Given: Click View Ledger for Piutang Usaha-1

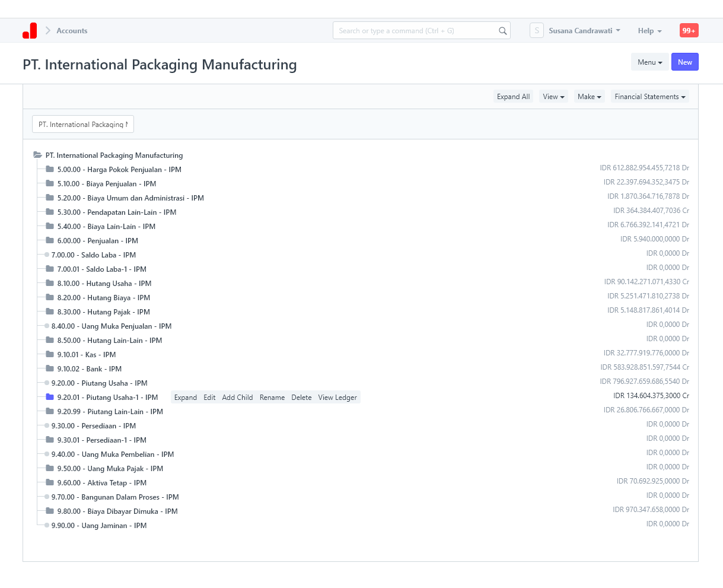Looking at the screenshot, I should pos(337,398).
